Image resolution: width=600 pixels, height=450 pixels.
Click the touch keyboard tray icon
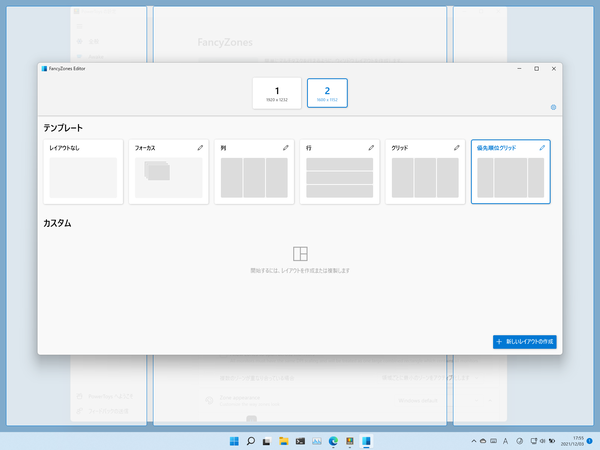click(x=494, y=441)
